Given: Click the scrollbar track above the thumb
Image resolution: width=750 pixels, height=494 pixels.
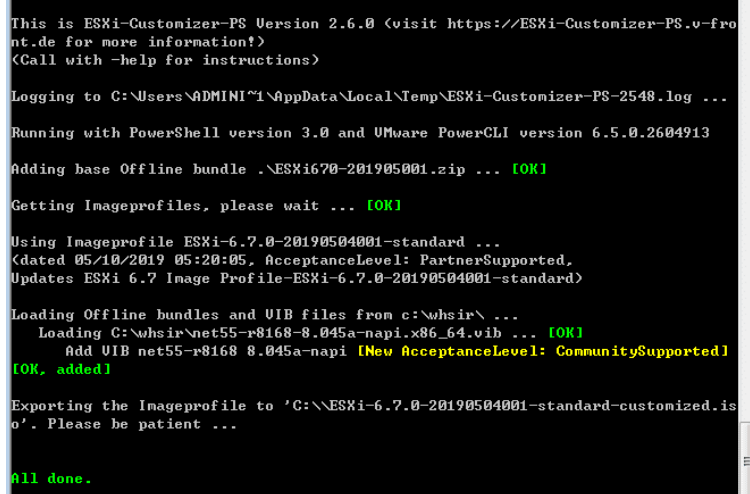Looking at the screenshot, I should pyautogui.click(x=744, y=200).
